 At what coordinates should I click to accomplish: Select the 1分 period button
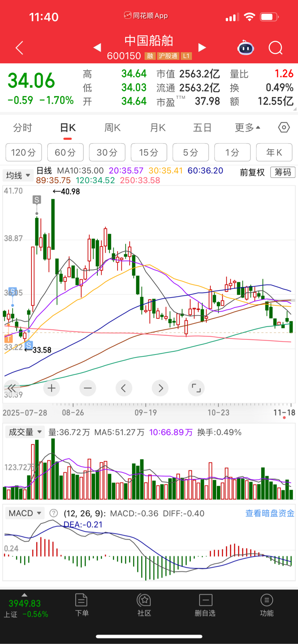tap(232, 152)
